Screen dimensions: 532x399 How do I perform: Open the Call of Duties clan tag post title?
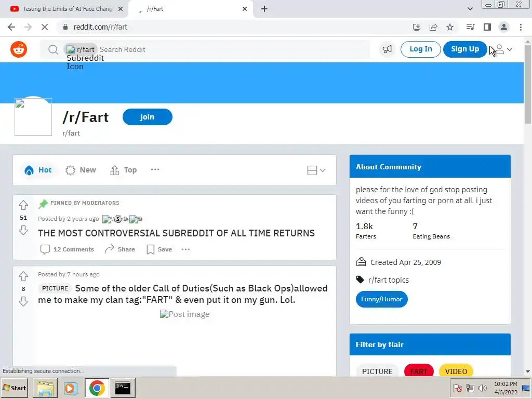(183, 294)
